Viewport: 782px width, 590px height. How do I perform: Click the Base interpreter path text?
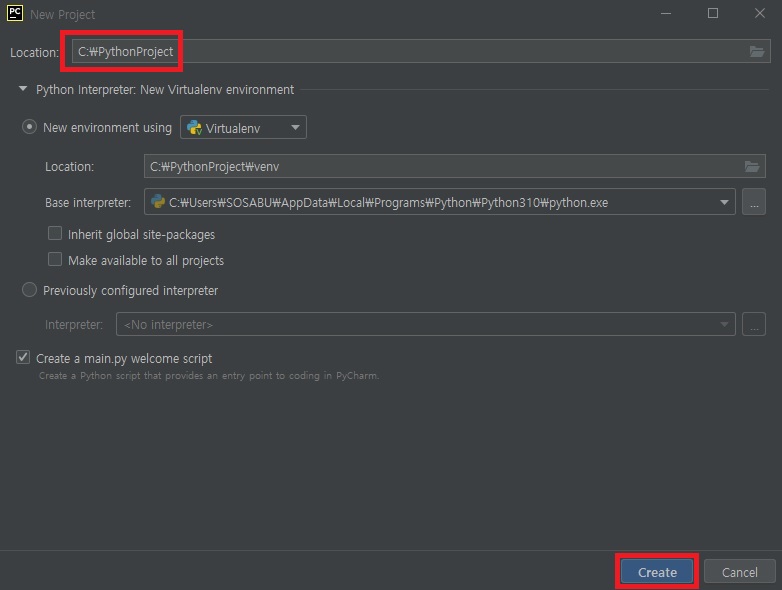point(388,202)
